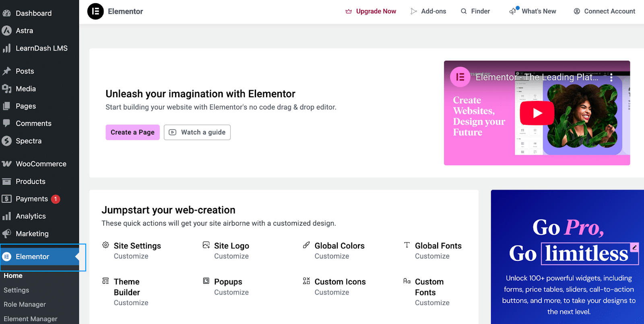Open the Add-ons link
The width and height of the screenshot is (644, 324).
click(x=428, y=11)
